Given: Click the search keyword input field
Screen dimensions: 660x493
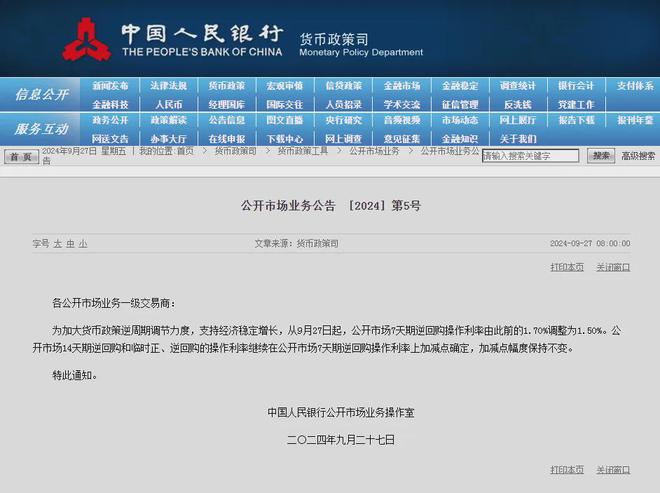Looking at the screenshot, I should [x=530, y=156].
